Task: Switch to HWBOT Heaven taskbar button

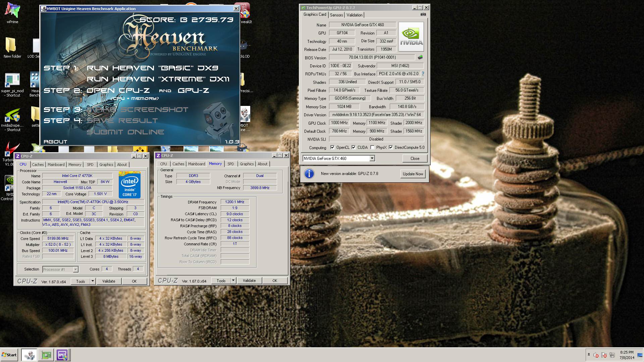Action: coord(29,355)
